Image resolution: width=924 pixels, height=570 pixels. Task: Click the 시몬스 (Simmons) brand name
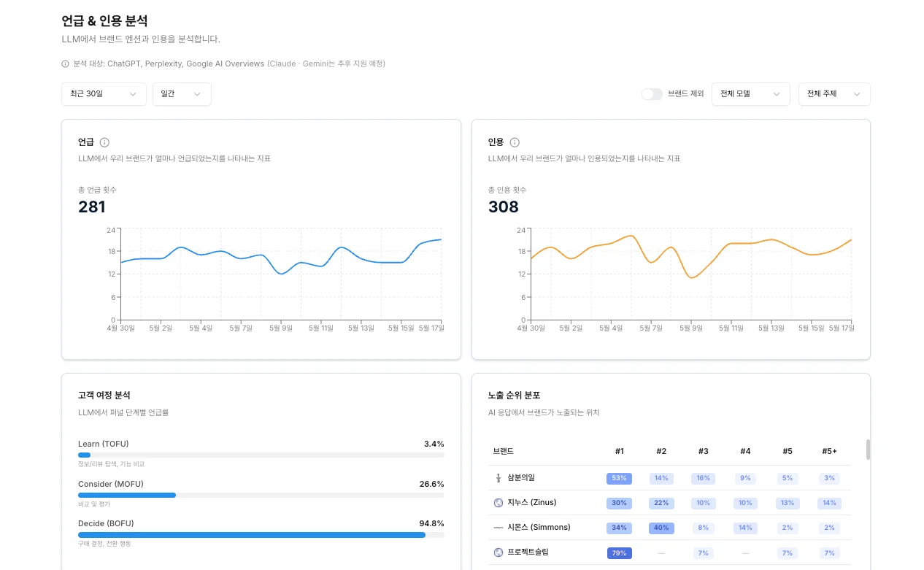point(539,528)
